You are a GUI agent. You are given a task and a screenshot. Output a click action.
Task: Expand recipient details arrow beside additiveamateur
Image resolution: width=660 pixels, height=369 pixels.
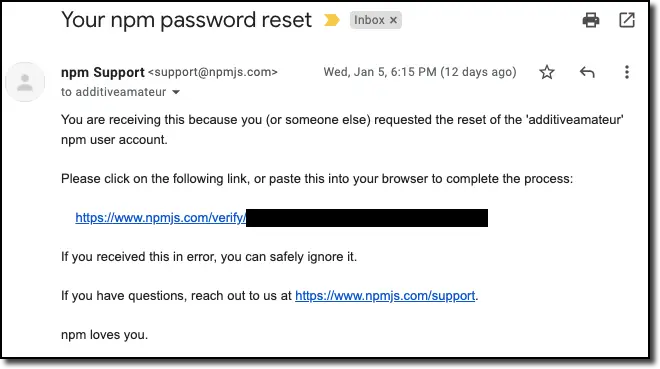coord(176,92)
